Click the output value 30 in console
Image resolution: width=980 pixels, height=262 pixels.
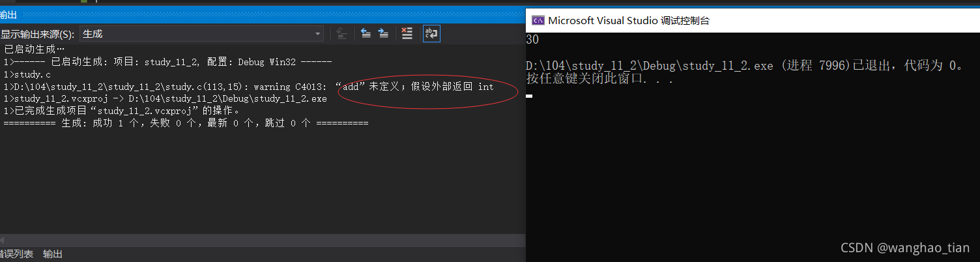(532, 40)
